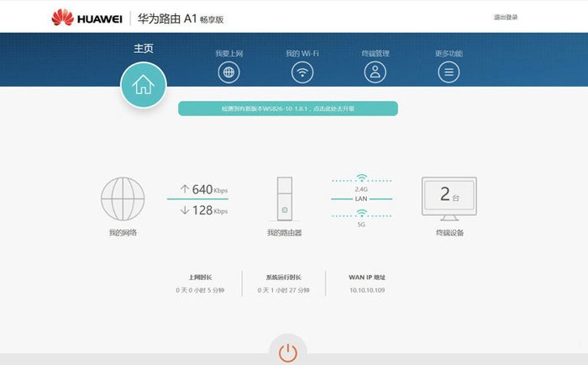Open 我要上网 globe icon
The image size is (588, 365).
click(228, 72)
